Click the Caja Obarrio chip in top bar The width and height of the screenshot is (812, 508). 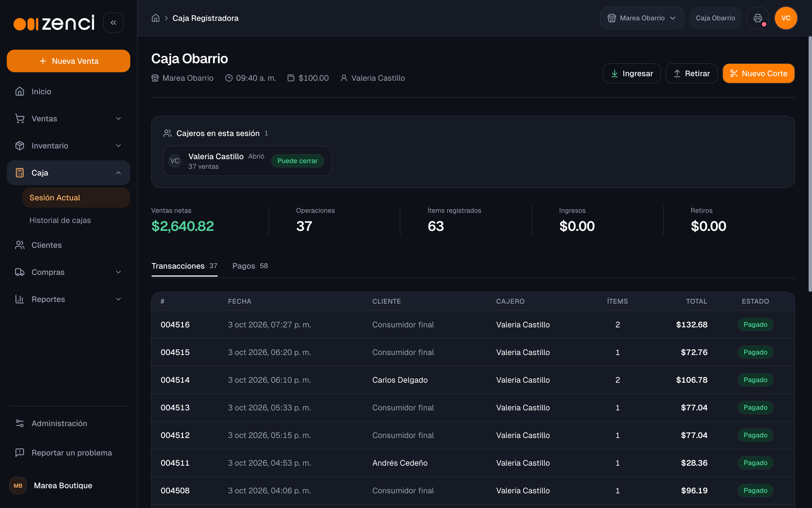[x=715, y=18]
